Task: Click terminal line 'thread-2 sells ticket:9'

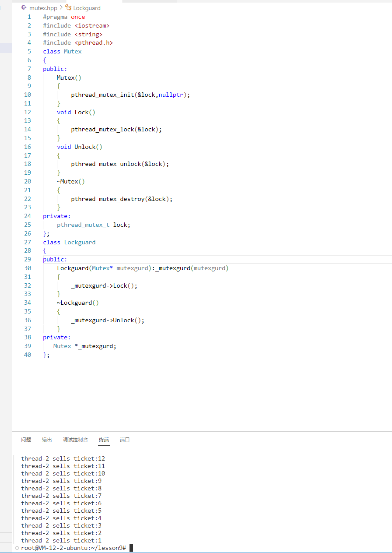Action: [61, 481]
